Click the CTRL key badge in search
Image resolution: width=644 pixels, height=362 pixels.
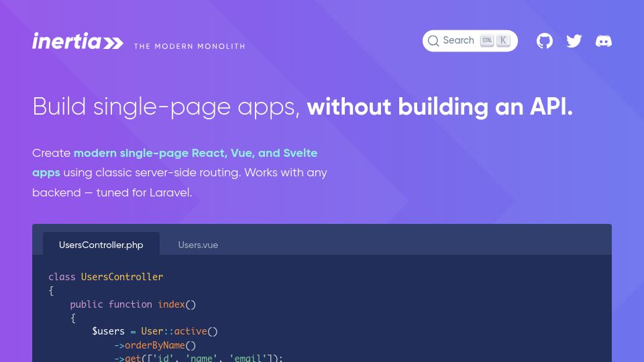coord(487,40)
